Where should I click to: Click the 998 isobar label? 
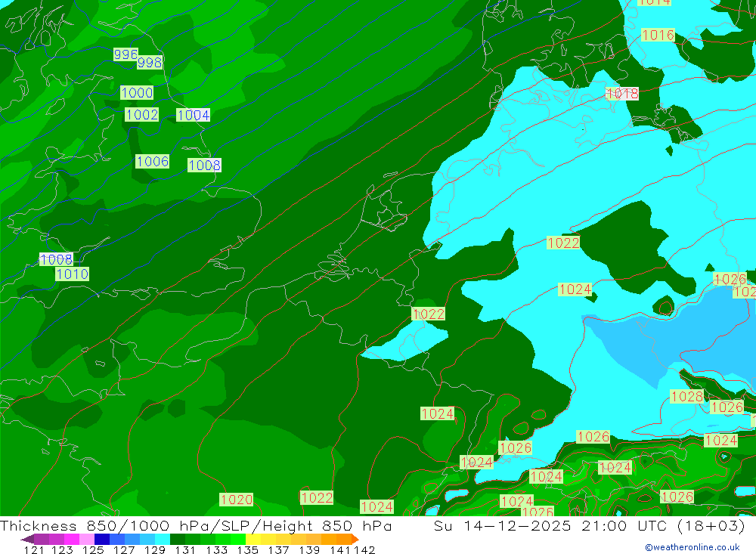(150, 63)
